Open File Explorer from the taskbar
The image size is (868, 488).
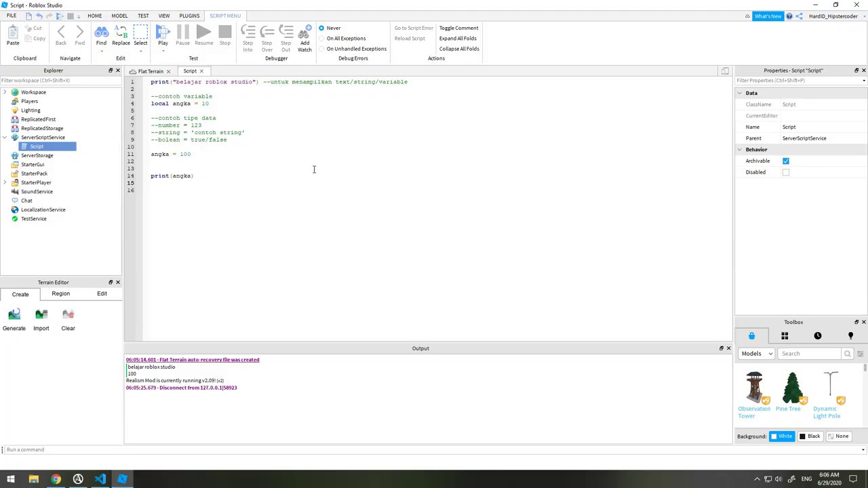pyautogui.click(x=33, y=479)
